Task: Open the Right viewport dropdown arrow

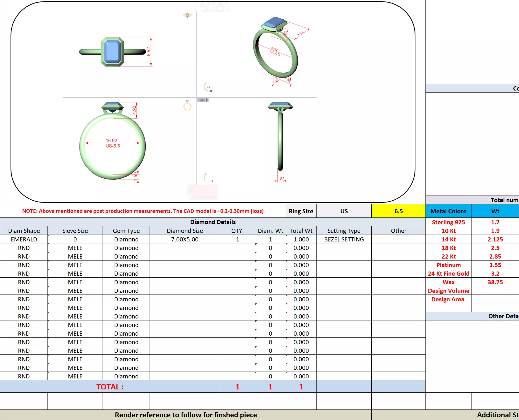Action: click(207, 100)
